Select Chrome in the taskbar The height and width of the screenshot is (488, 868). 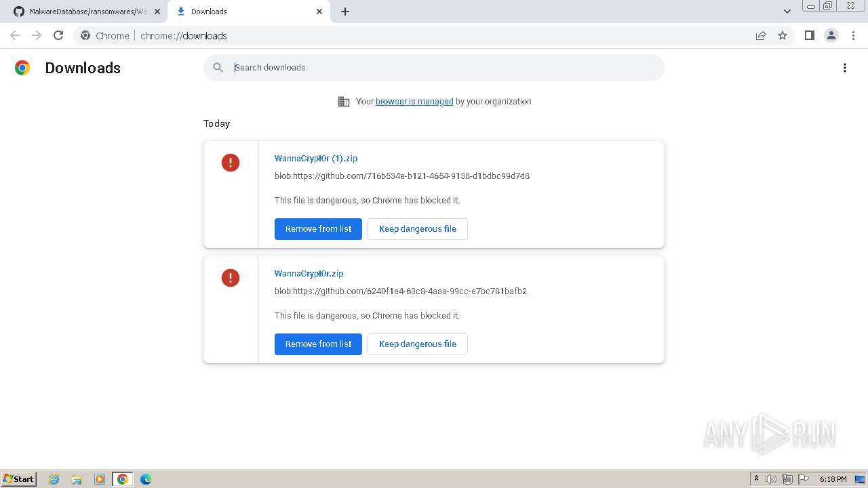[x=122, y=479]
